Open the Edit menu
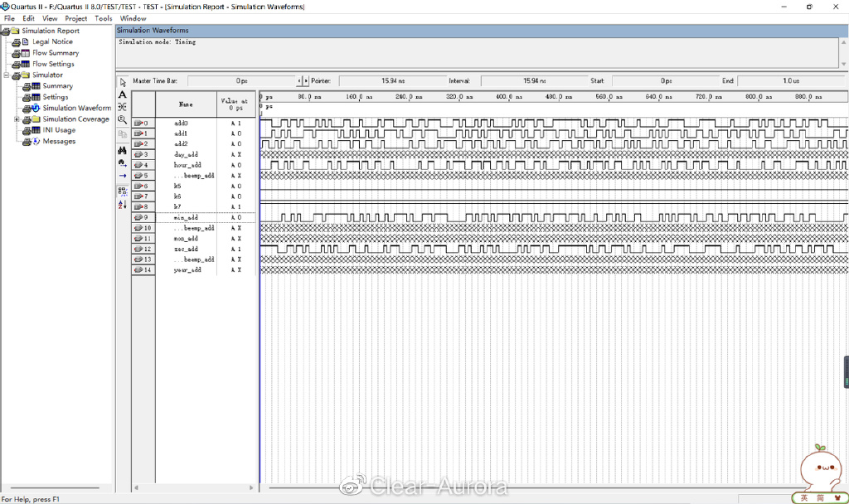The height and width of the screenshot is (504, 849). [x=29, y=18]
